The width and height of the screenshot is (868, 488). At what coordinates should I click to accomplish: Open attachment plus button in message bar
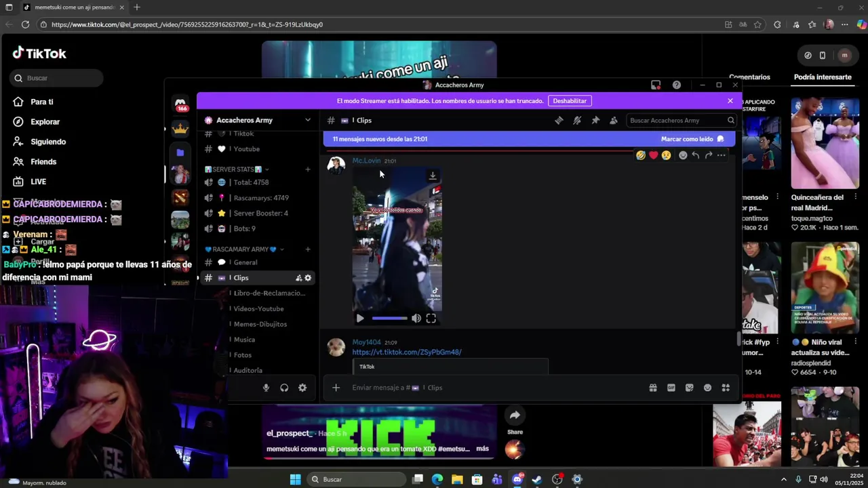(x=336, y=388)
